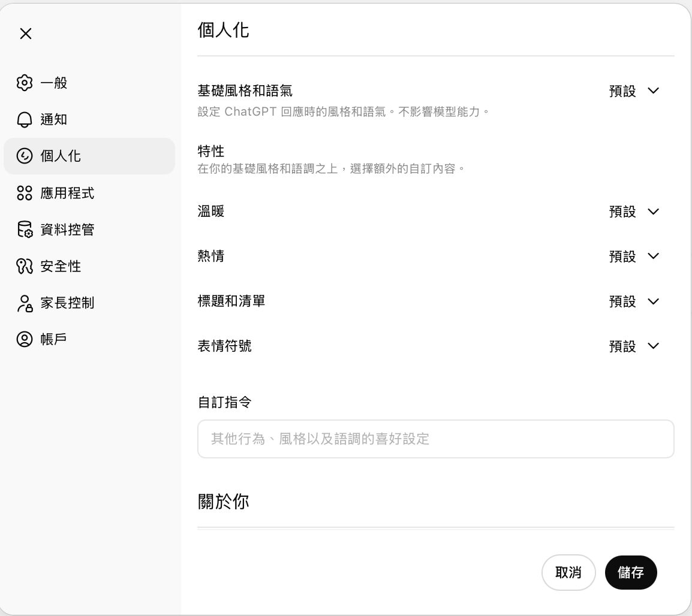Click the 帳戶 profile icon
Image resolution: width=692 pixels, height=616 pixels.
click(25, 339)
